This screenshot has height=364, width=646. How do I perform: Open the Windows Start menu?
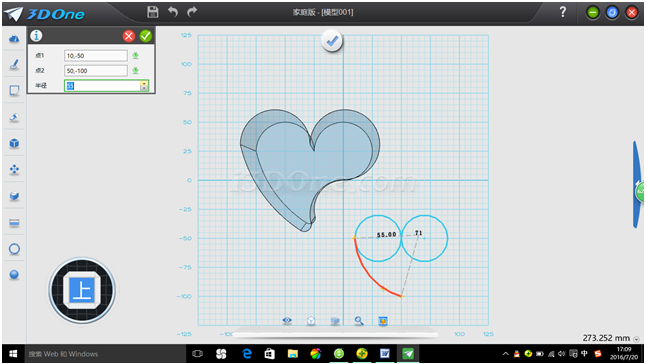point(13,354)
